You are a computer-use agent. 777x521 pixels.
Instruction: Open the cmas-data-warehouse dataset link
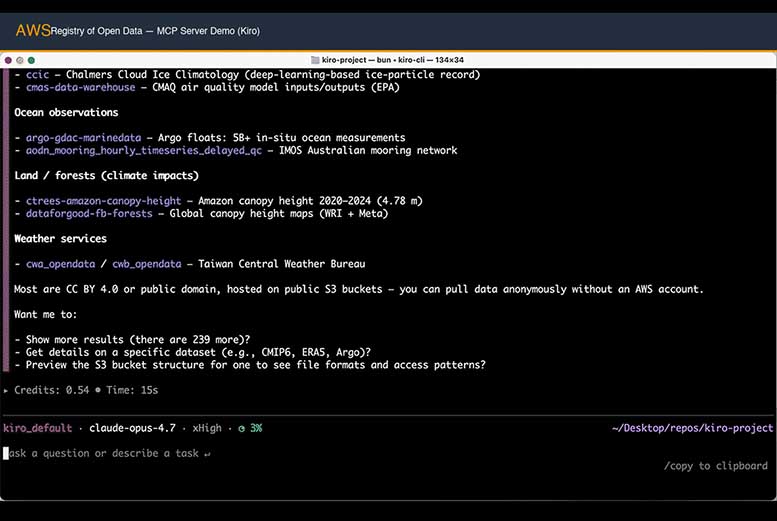tap(80, 87)
